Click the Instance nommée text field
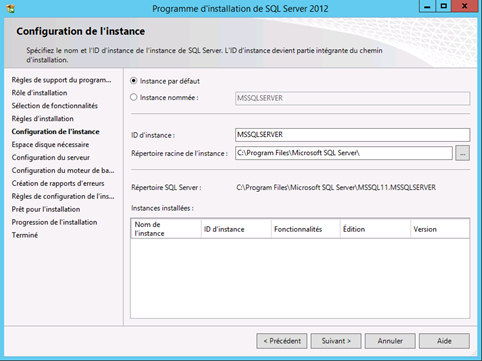 (x=352, y=98)
